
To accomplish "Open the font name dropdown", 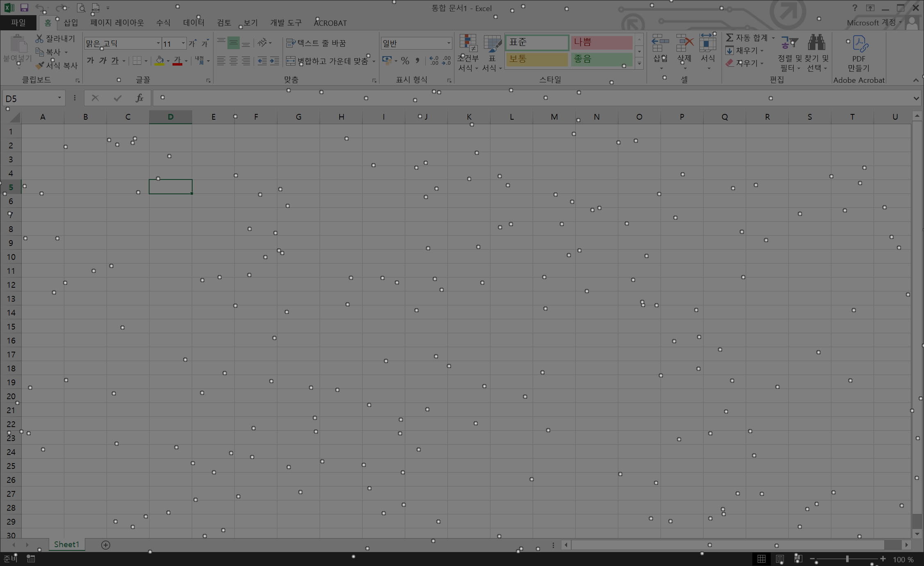I will (158, 43).
